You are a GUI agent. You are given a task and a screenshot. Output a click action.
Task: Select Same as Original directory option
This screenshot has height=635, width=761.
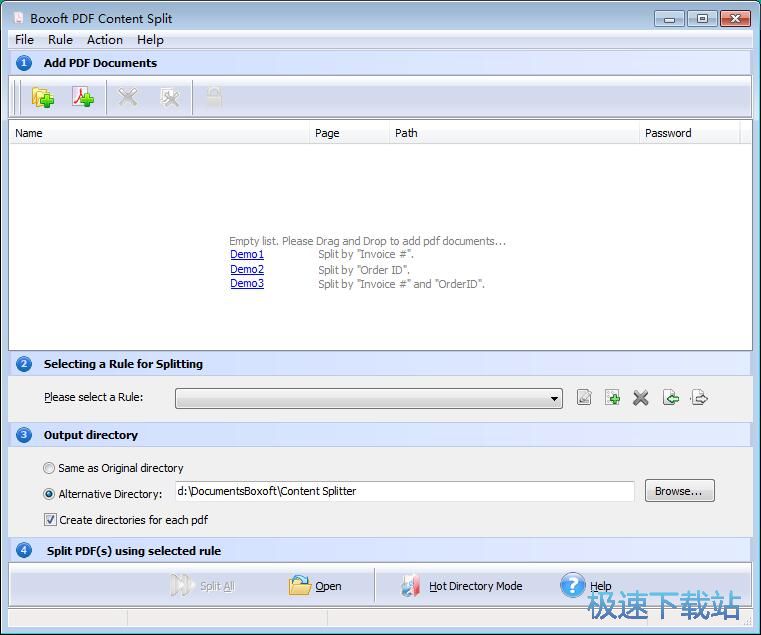point(49,468)
